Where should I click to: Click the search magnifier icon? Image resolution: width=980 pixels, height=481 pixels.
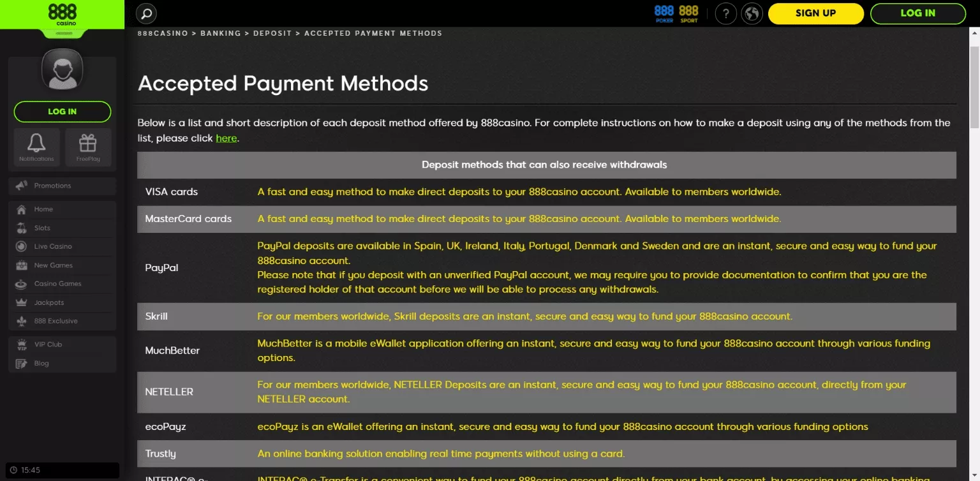147,13
